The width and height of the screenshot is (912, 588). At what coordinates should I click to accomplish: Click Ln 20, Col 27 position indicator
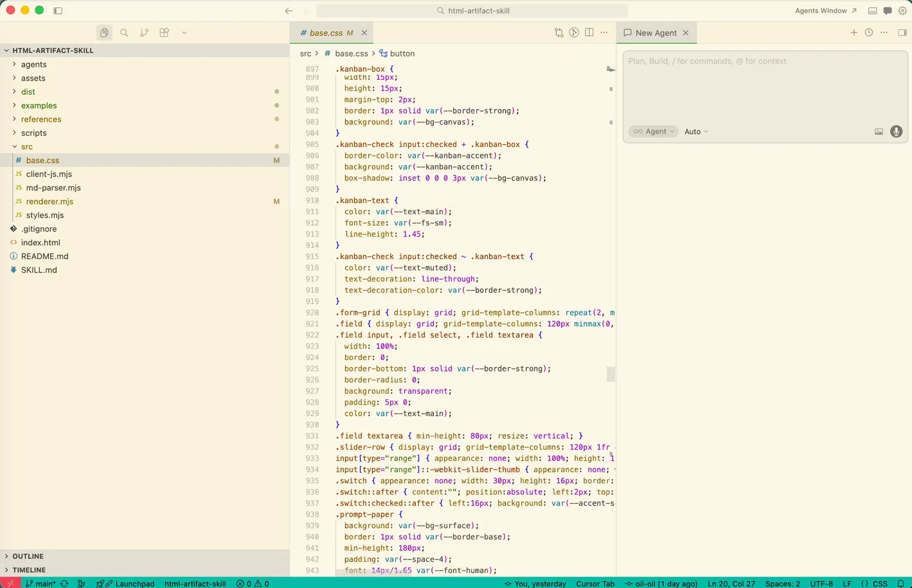click(x=731, y=583)
